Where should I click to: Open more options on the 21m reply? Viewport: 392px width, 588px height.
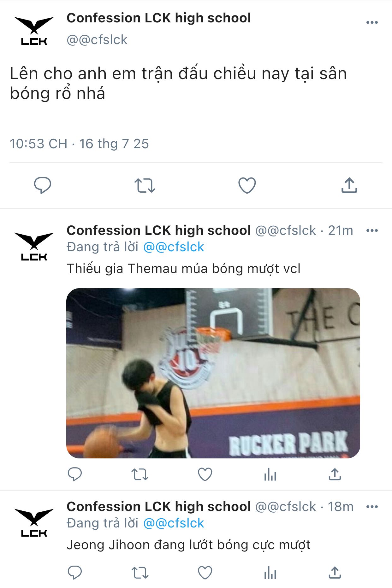click(372, 230)
